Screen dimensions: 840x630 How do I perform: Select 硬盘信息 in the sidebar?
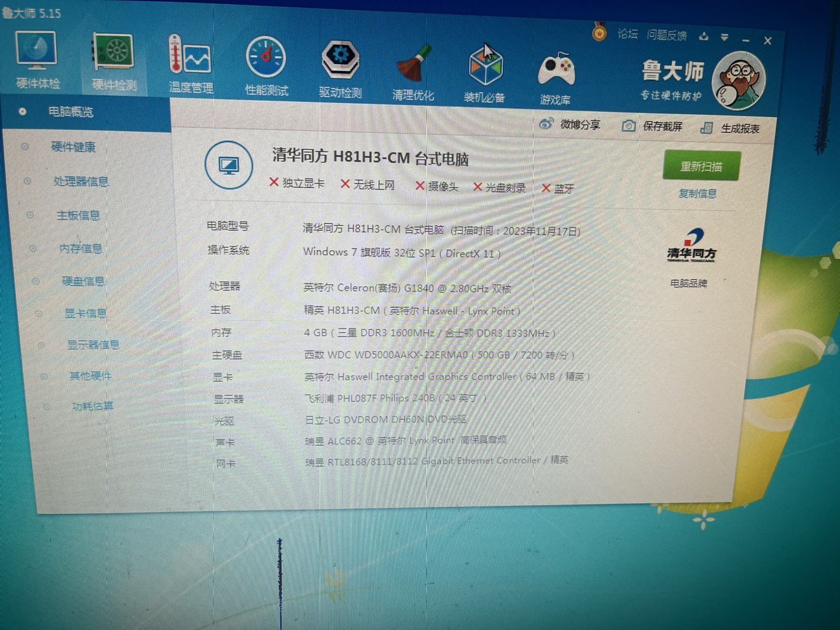tap(83, 282)
